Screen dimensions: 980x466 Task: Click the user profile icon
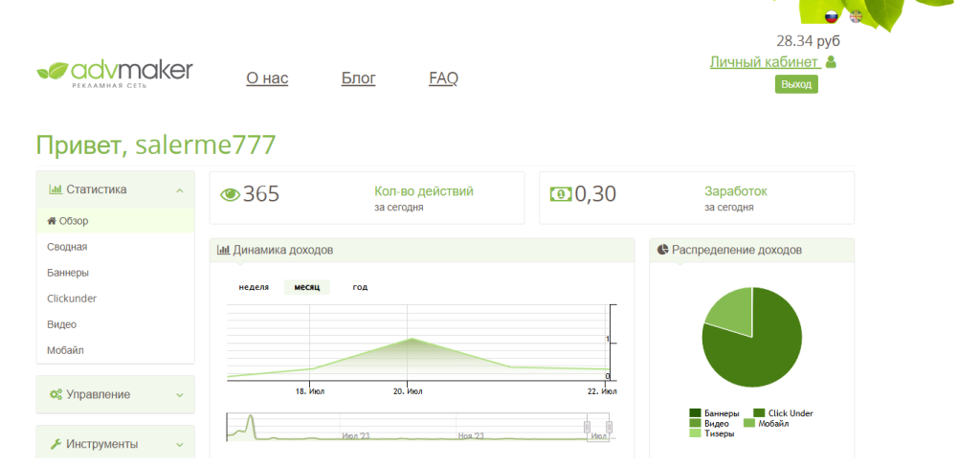point(831,62)
